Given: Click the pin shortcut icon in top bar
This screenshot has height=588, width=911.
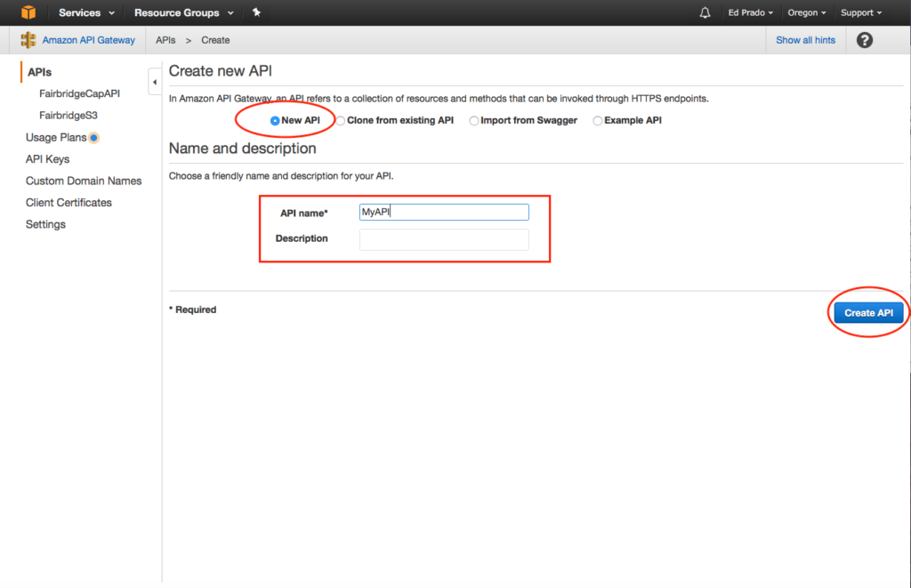Looking at the screenshot, I should click(256, 12).
